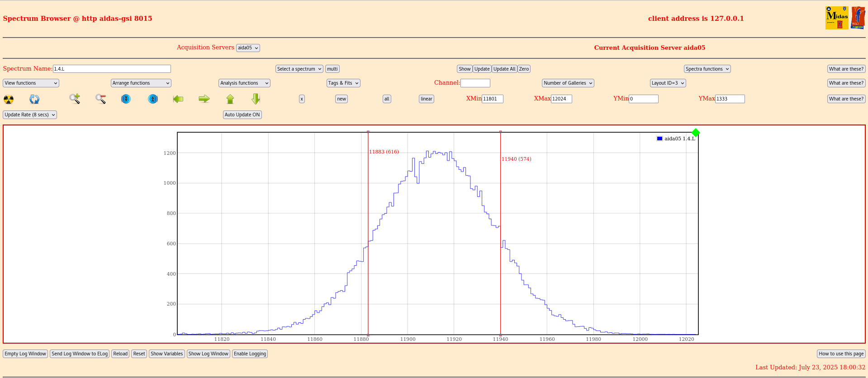Click the client address is 127.0.0.1 text
Image resolution: width=868 pixels, height=378 pixels.
(696, 19)
